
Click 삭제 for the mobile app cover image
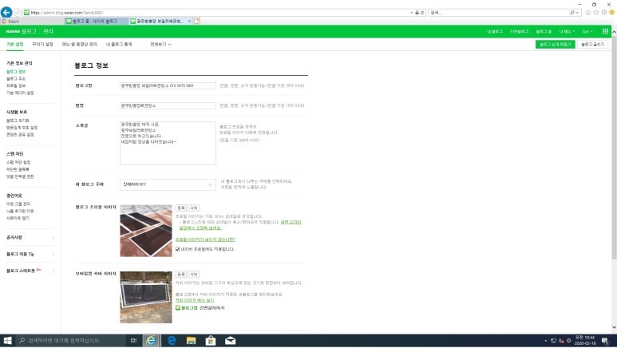point(194,275)
